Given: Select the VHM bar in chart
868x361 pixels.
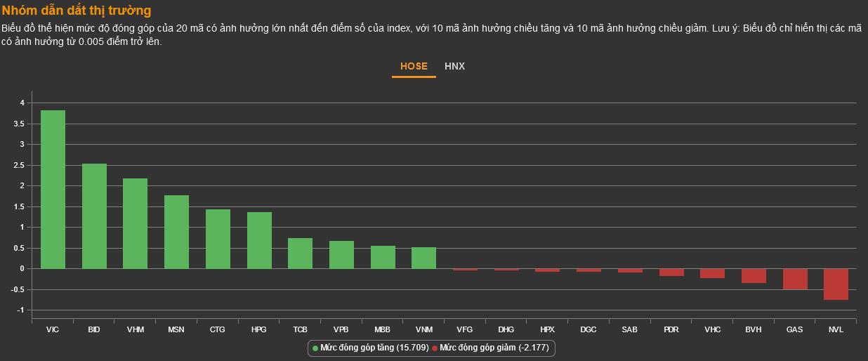Looking at the screenshot, I should coord(135,223).
